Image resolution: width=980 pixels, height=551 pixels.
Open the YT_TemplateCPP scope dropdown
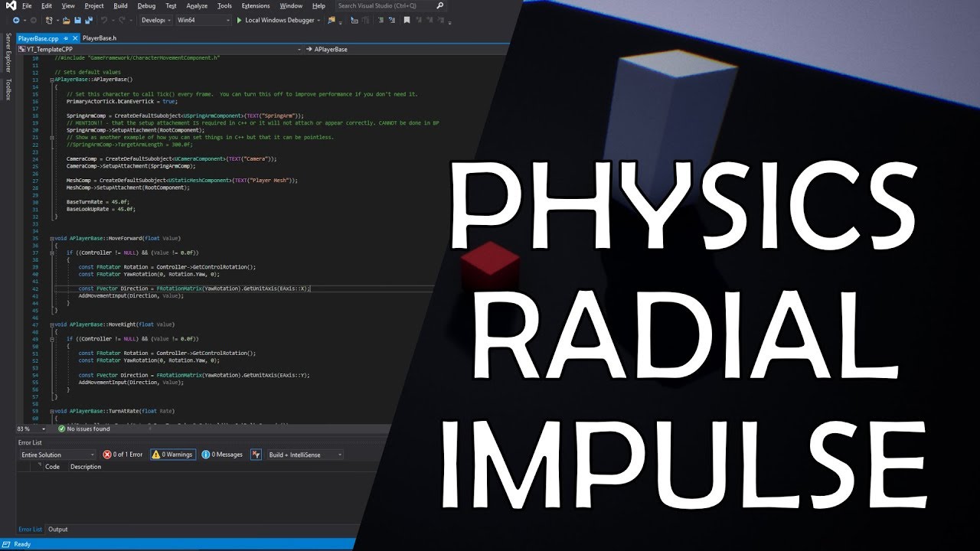pyautogui.click(x=161, y=49)
